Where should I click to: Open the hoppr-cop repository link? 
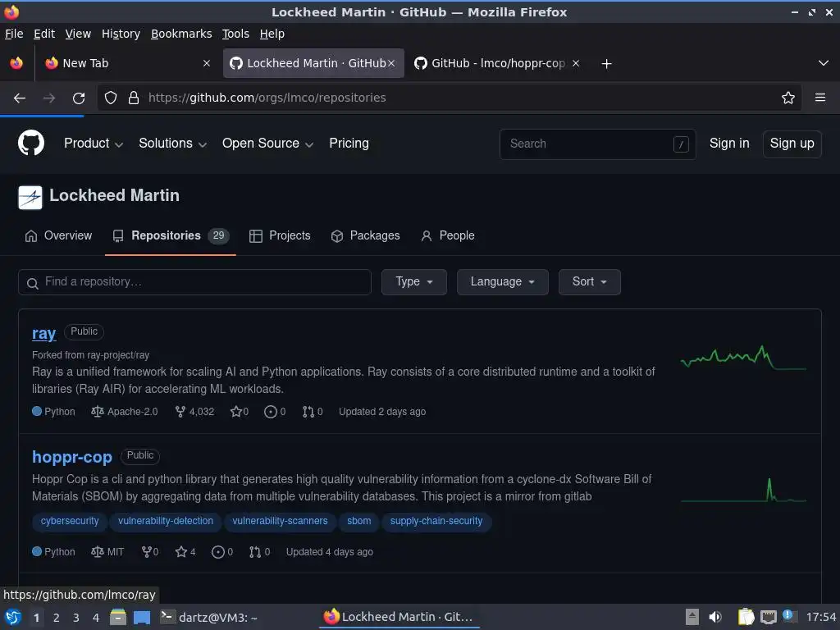(x=72, y=457)
